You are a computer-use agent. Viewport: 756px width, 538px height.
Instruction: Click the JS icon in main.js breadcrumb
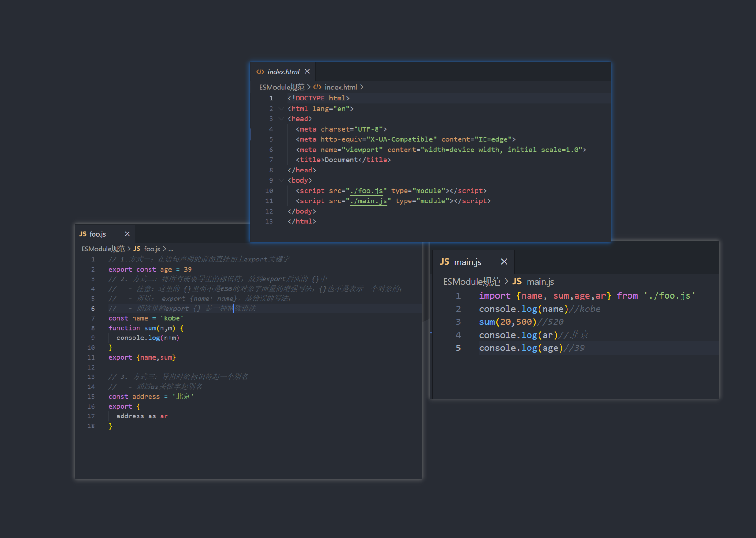(517, 282)
